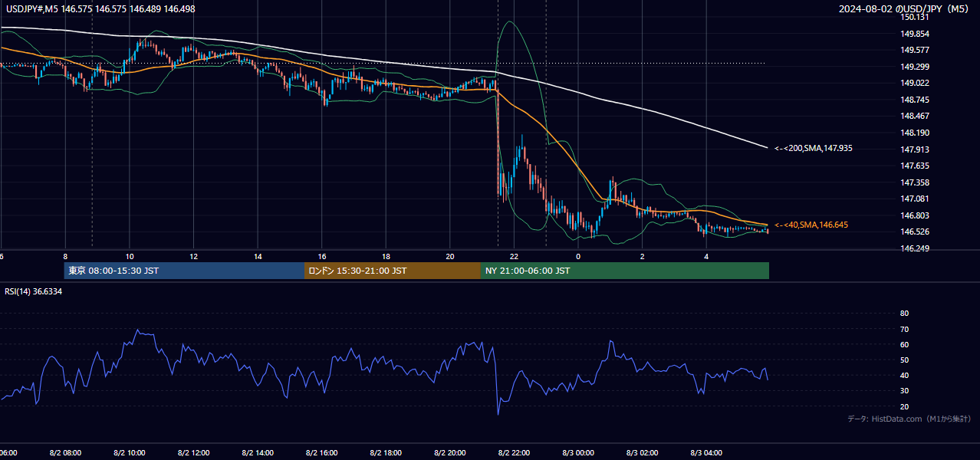
Task: Click the hour 22 tick label under chart
Action: click(x=514, y=256)
